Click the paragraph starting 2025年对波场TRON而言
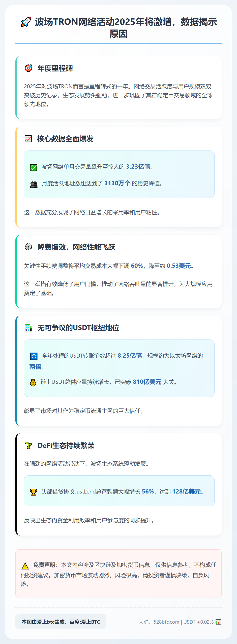 pos(118,95)
